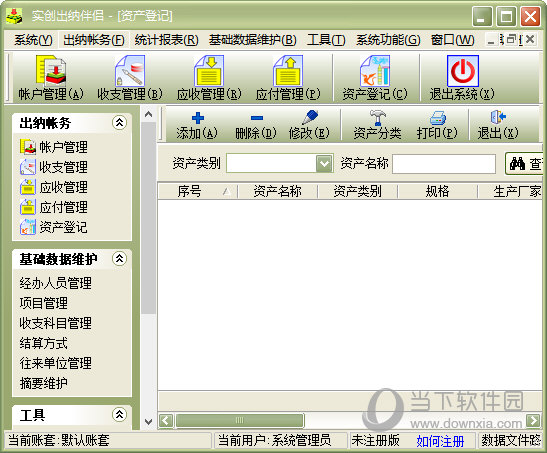
Task: Open the 窗口(W) menu
Action: click(x=452, y=40)
